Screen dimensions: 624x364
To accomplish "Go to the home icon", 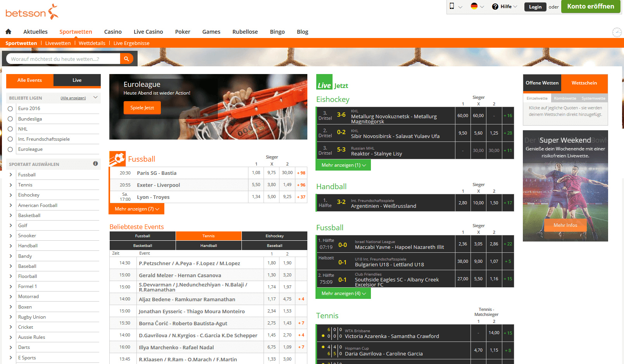I will coord(8,32).
